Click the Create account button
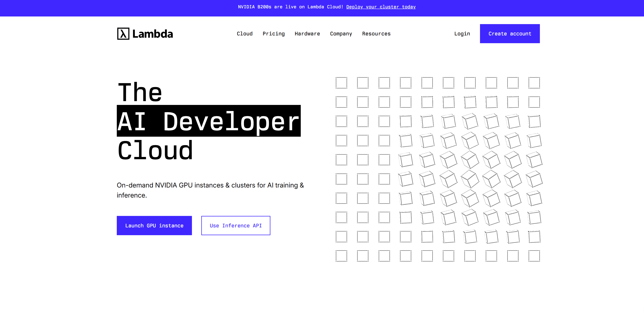Screen dimensions: 644x316 click(x=510, y=34)
